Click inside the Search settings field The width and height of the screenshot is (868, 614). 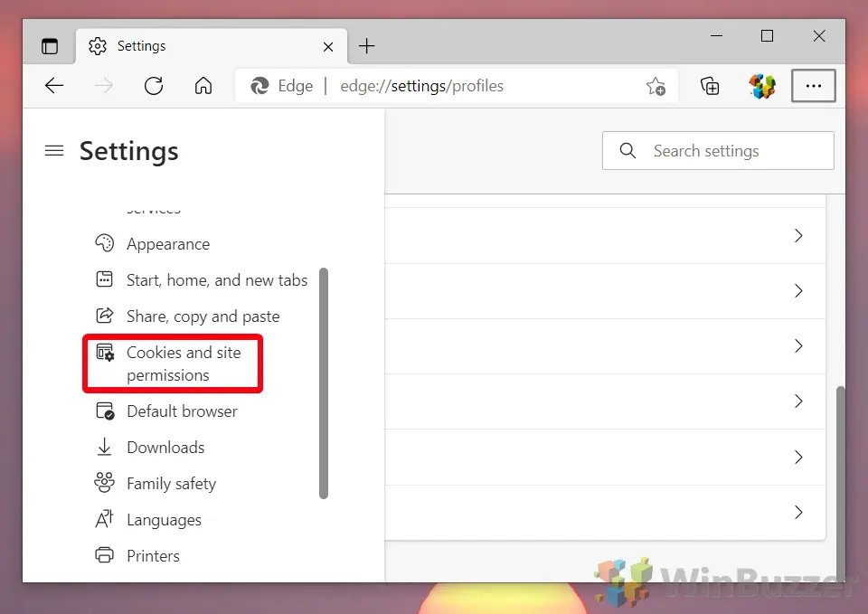(717, 150)
